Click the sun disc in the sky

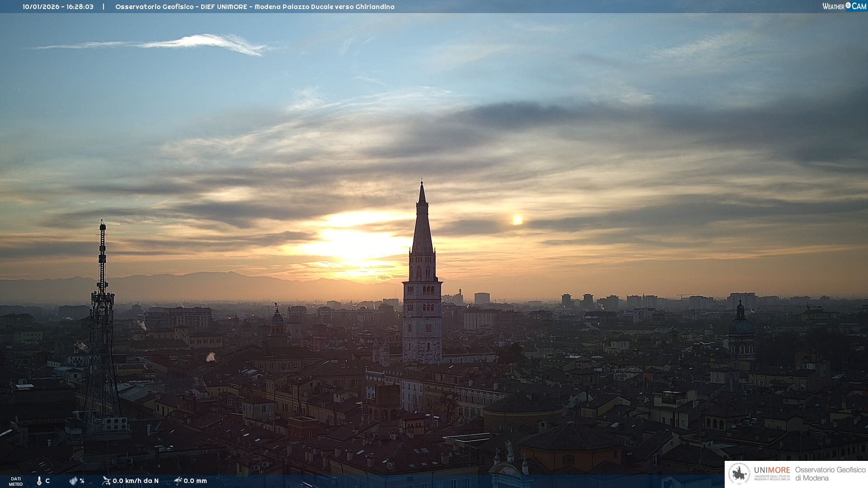(517, 220)
